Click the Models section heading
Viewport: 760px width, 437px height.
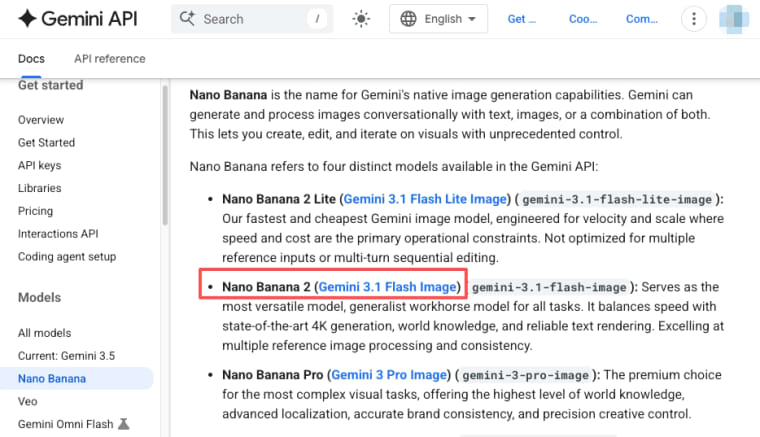coord(39,297)
